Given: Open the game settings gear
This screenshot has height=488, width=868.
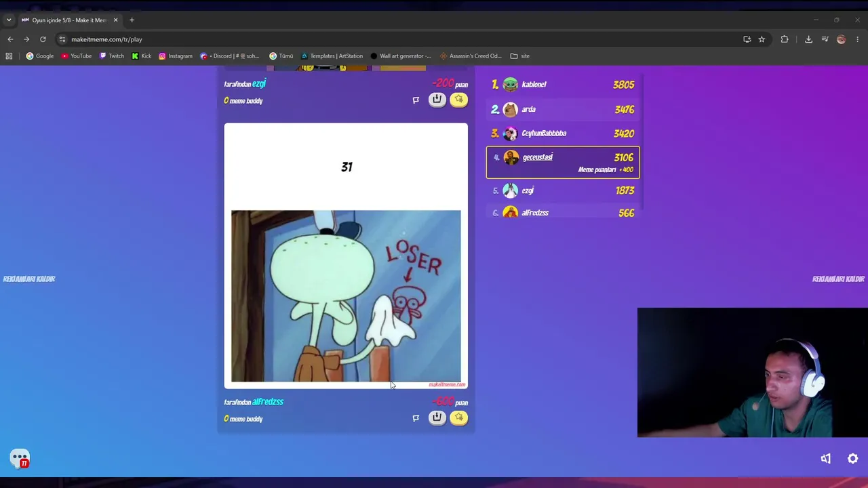Looking at the screenshot, I should (x=853, y=459).
